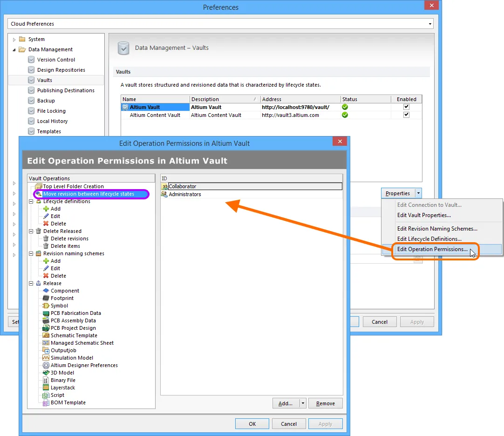504x436 pixels.
Task: Click the Outputjob icon
Action: (46, 350)
